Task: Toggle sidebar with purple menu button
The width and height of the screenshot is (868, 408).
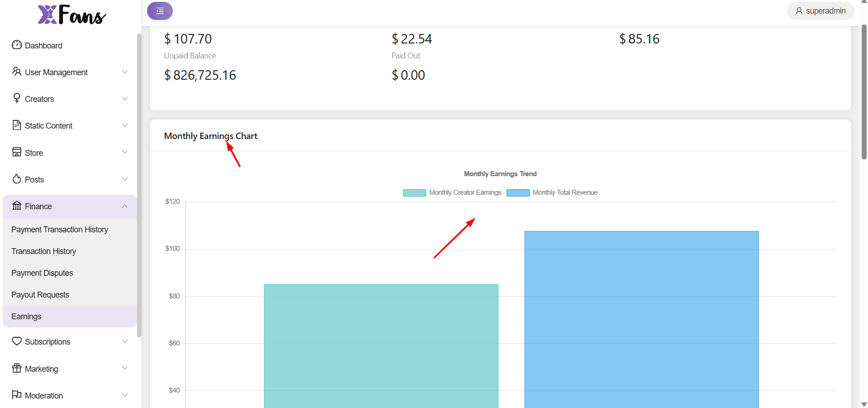Action: (160, 11)
